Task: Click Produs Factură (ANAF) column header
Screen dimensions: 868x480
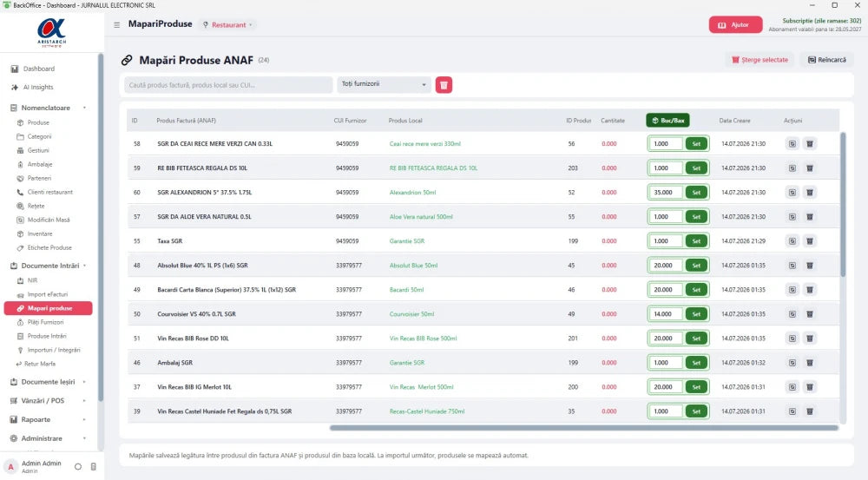Action: 186,121
